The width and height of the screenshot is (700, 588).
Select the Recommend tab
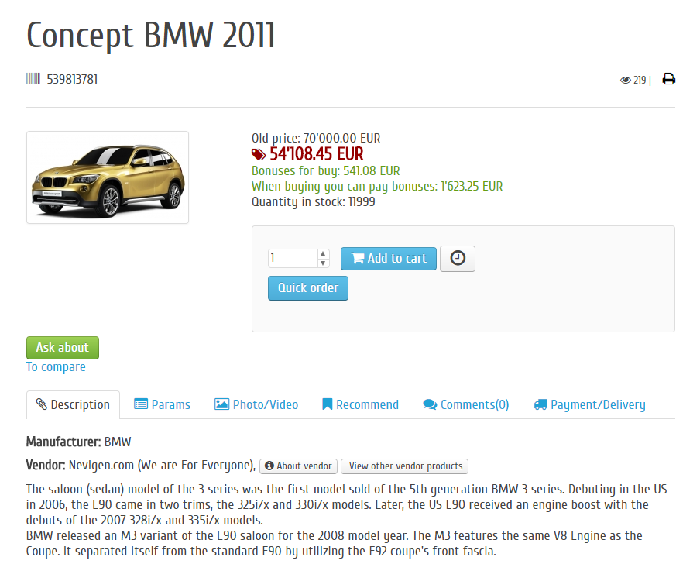[360, 404]
